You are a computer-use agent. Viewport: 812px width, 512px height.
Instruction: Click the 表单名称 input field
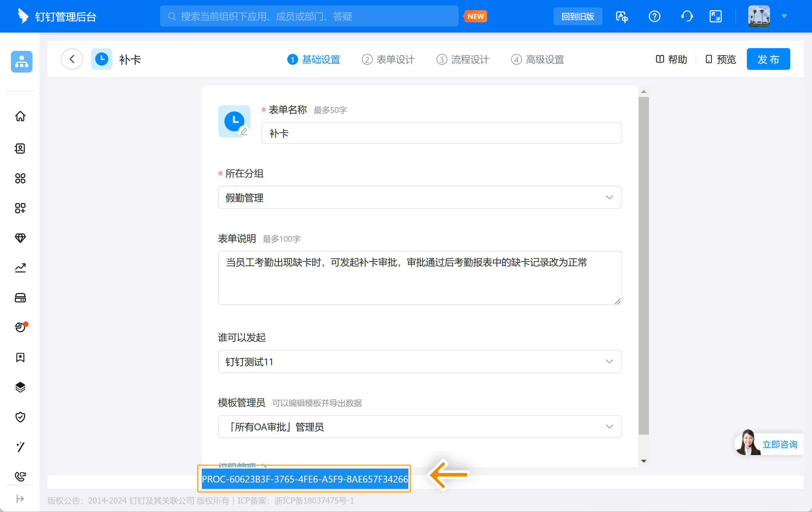(441, 133)
